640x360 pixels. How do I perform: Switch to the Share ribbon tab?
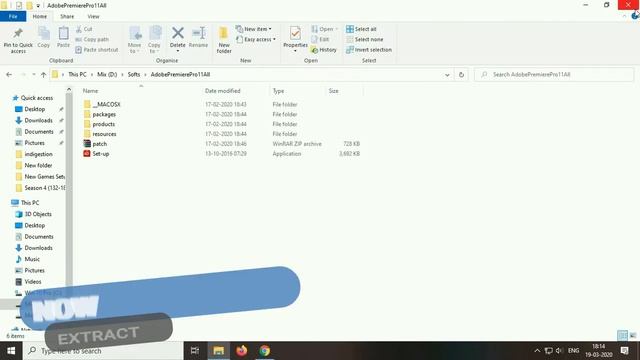point(67,16)
